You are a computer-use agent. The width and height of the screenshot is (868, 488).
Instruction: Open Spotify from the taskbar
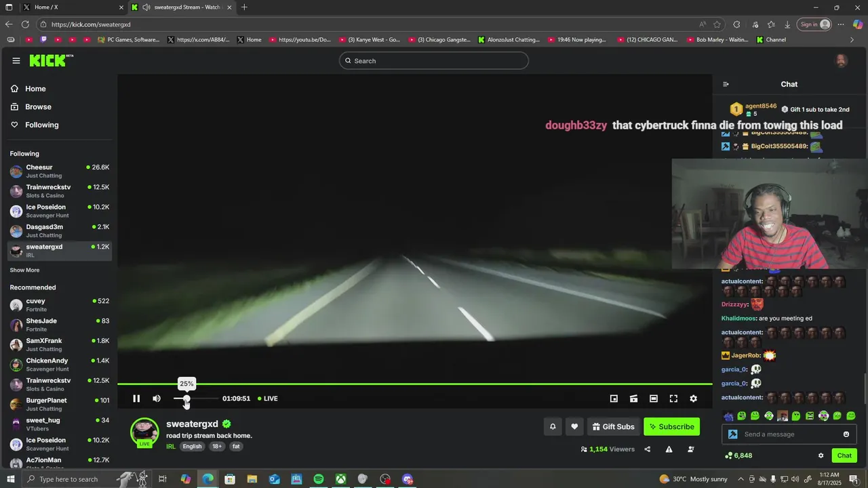[319, 479]
